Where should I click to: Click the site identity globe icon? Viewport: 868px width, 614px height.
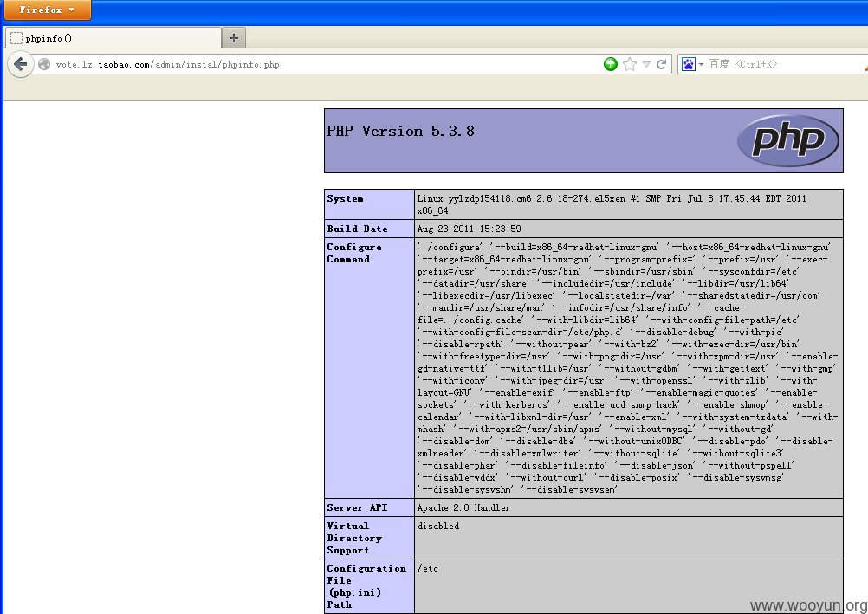44,64
